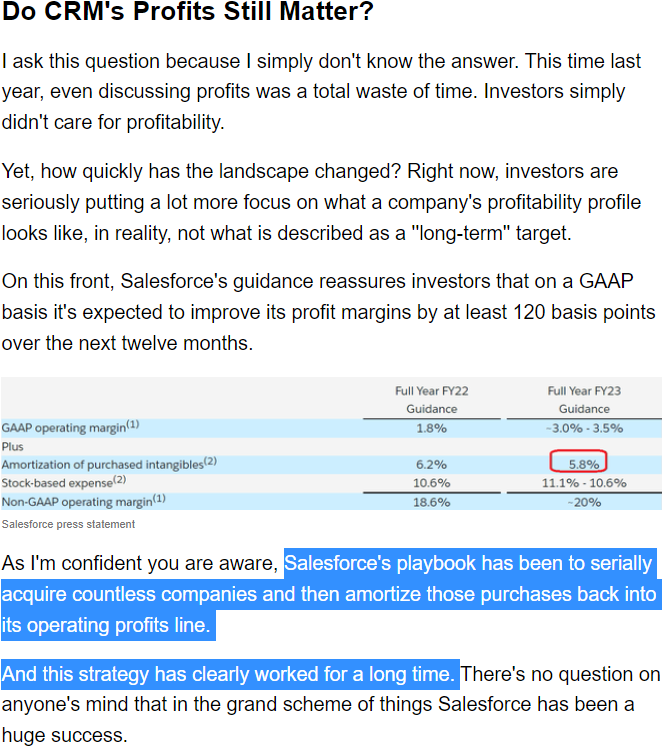Click the "Salesforce press statement" caption
Screen dimensions: 667x753
pyautogui.click(x=68, y=524)
